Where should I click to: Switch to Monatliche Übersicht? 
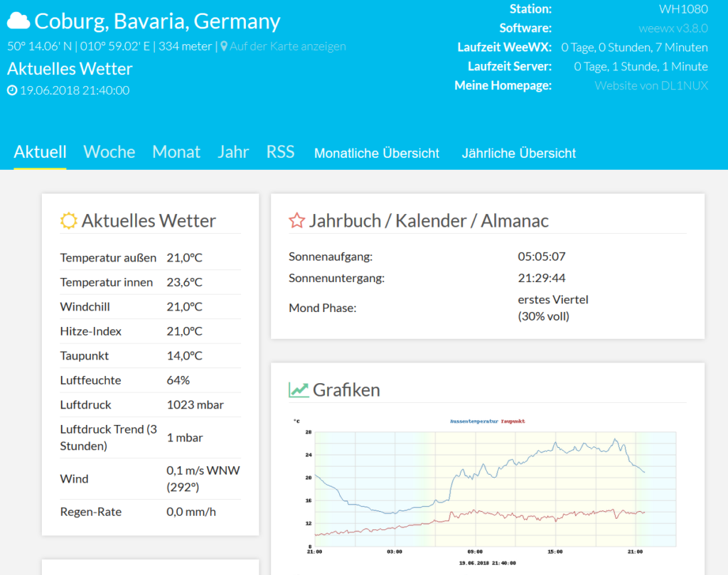376,153
